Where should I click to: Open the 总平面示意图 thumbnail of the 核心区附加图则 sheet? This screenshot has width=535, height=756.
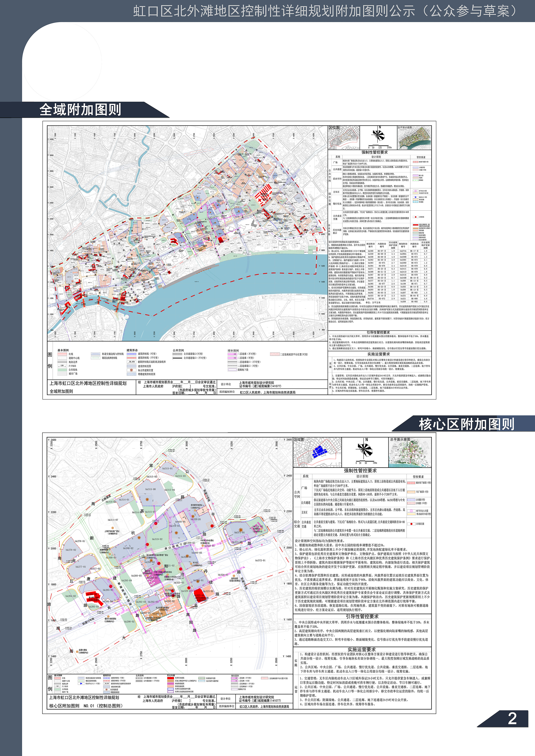coord(410,452)
